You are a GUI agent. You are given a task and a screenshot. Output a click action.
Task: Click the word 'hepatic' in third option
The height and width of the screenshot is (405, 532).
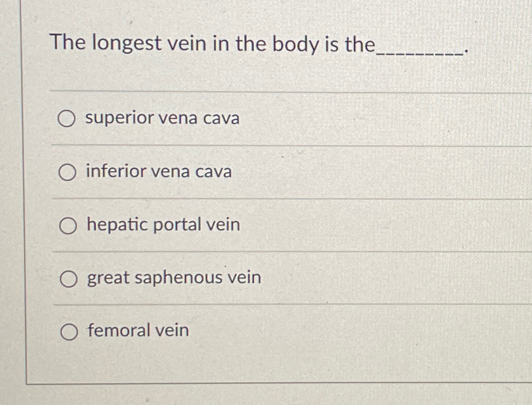tap(118, 225)
